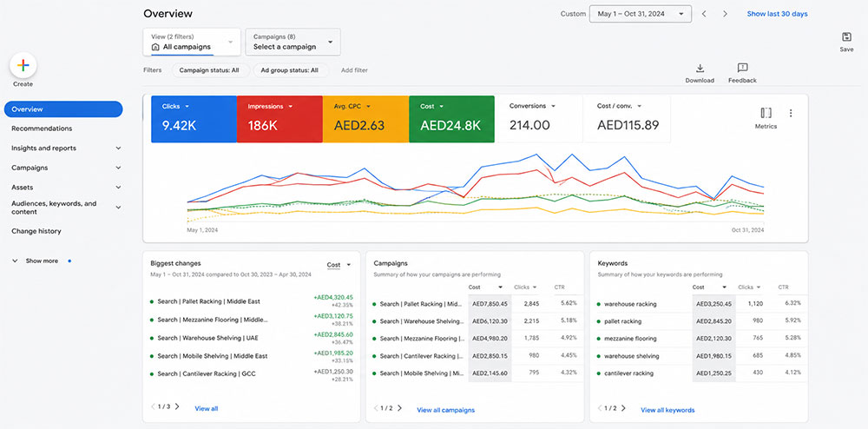Go to the next date range arrow
The width and height of the screenshot is (868, 429).
tap(725, 14)
